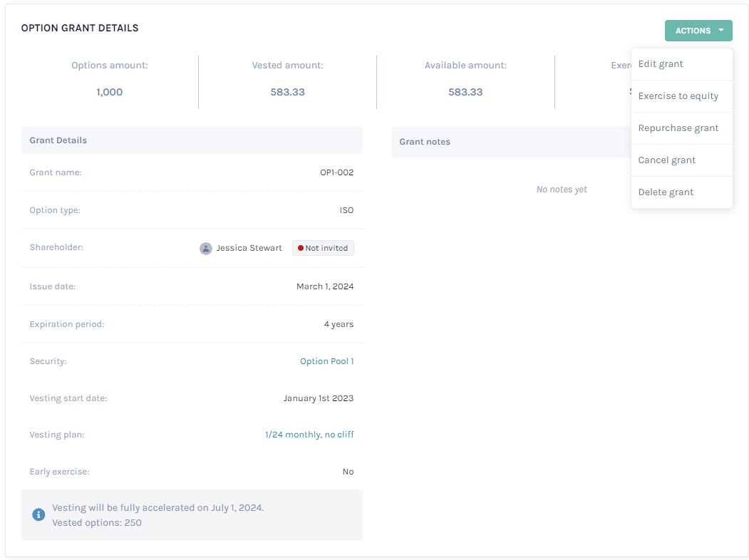
Task: Select Repurchase grant menu entry
Action: pos(681,128)
